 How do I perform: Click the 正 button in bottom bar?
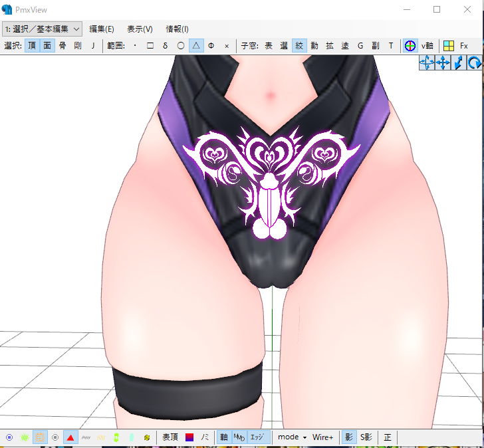tap(388, 437)
